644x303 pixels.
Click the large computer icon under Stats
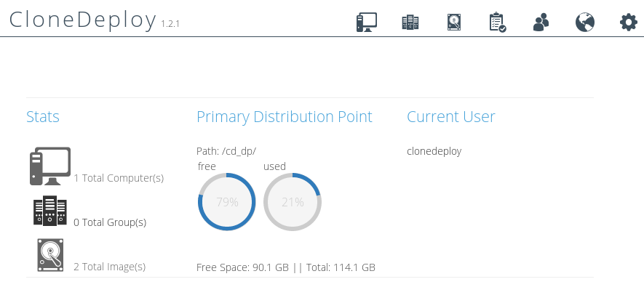pyautogui.click(x=49, y=165)
